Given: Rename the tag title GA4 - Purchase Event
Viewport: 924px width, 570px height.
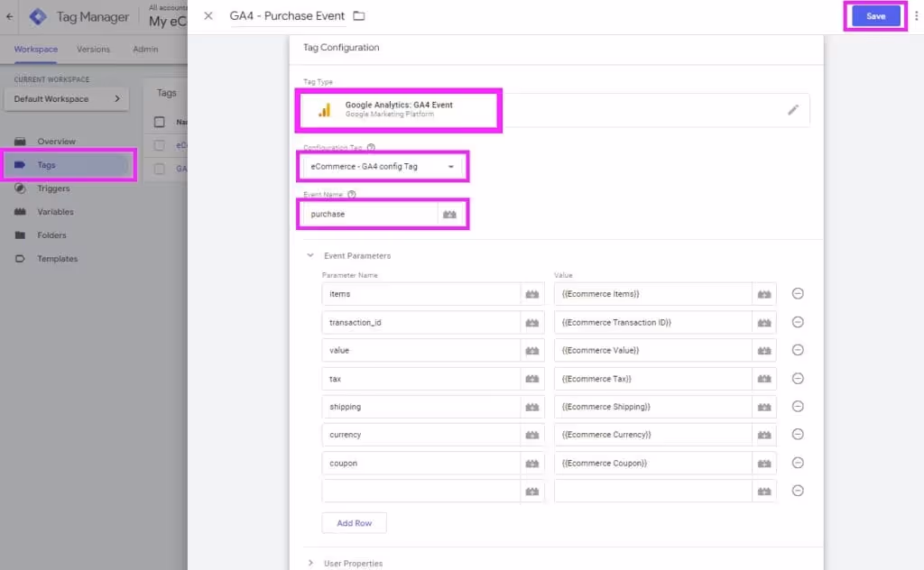Looking at the screenshot, I should click(x=287, y=16).
